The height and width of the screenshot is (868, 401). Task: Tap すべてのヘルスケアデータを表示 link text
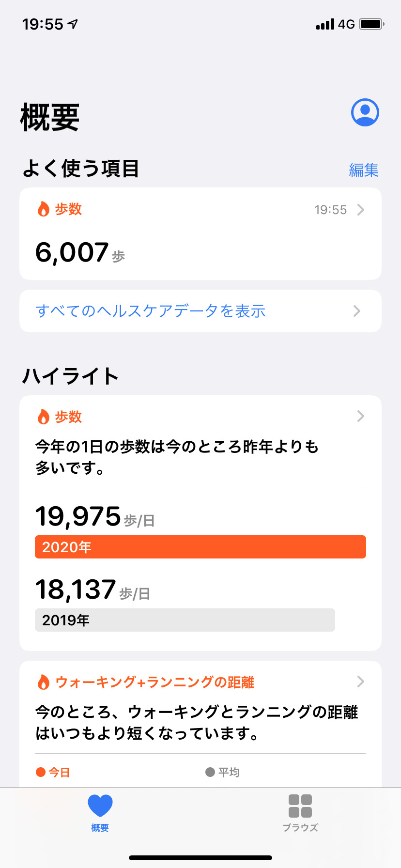click(x=151, y=311)
